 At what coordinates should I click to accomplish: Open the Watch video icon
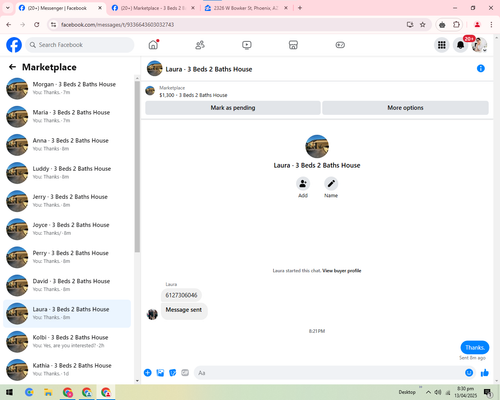click(247, 45)
